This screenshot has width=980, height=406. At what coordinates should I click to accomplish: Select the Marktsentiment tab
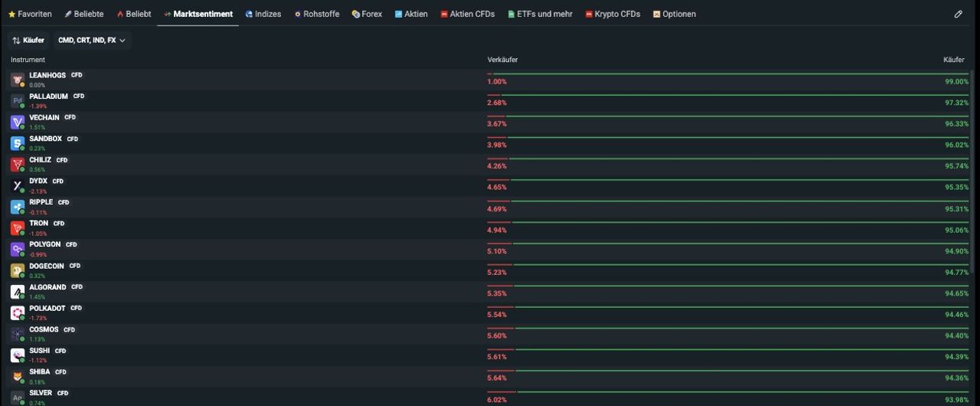[x=198, y=14]
